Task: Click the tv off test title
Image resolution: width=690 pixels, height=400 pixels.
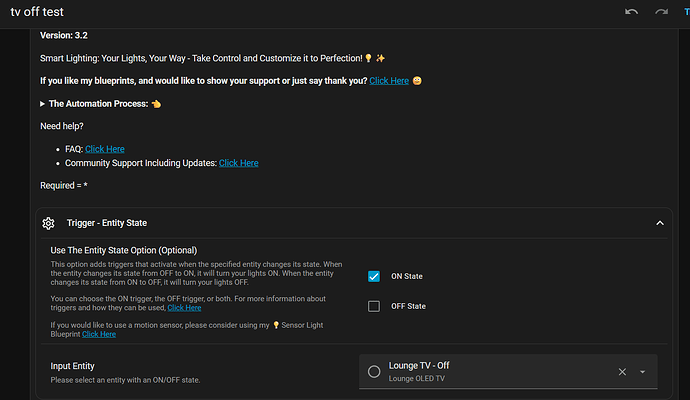Action: (x=46, y=12)
